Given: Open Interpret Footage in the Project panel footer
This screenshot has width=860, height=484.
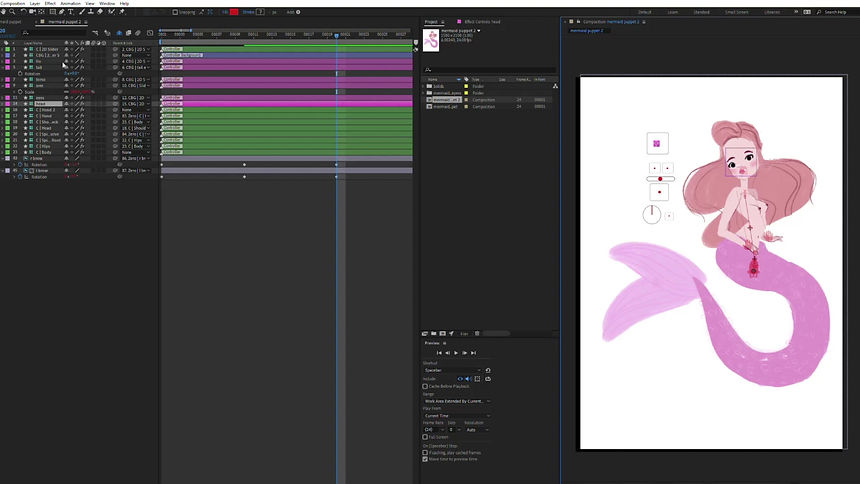Looking at the screenshot, I should [x=425, y=333].
